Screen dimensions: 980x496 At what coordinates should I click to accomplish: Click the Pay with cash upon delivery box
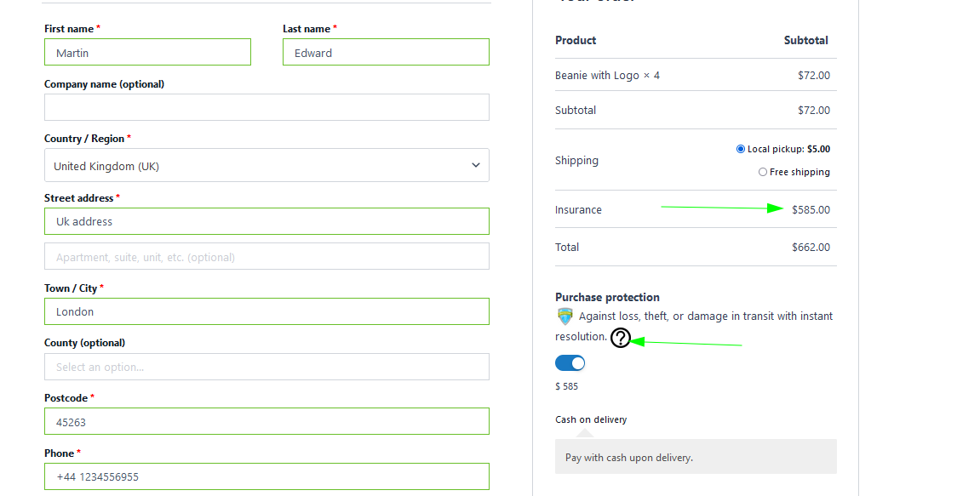696,457
